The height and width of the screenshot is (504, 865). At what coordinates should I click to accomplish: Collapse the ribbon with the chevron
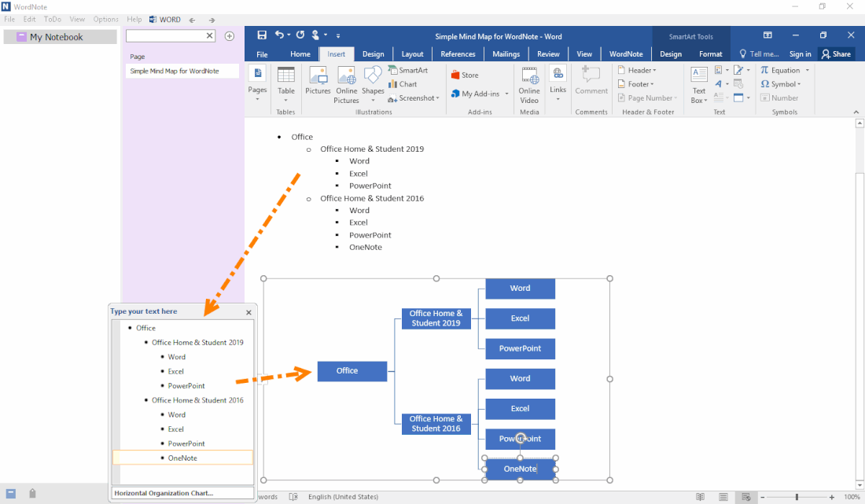(x=856, y=112)
